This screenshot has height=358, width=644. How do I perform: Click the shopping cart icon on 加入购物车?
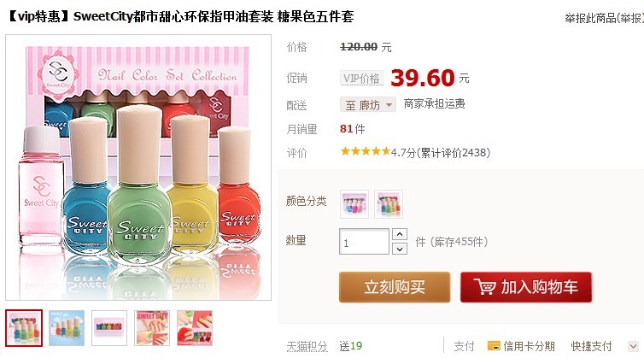coord(484,286)
